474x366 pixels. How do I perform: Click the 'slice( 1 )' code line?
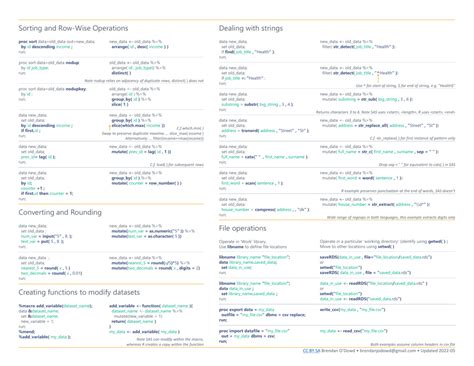click(120, 105)
